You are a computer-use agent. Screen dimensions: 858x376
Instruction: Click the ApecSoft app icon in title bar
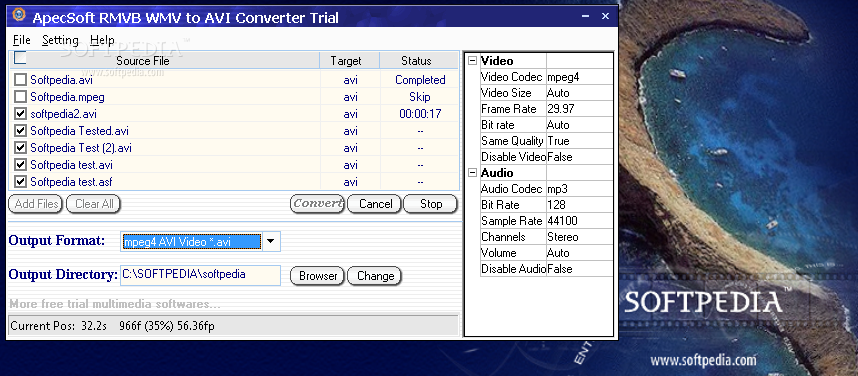[x=19, y=15]
